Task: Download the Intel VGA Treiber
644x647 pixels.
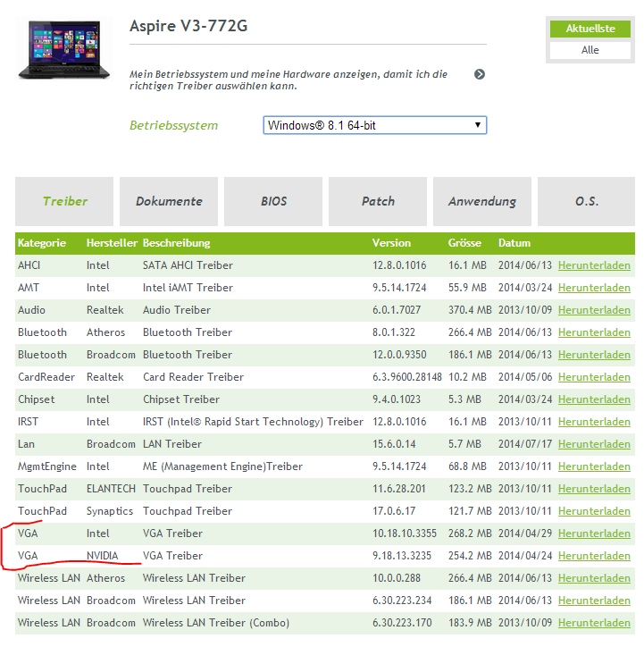Action: coord(594,534)
